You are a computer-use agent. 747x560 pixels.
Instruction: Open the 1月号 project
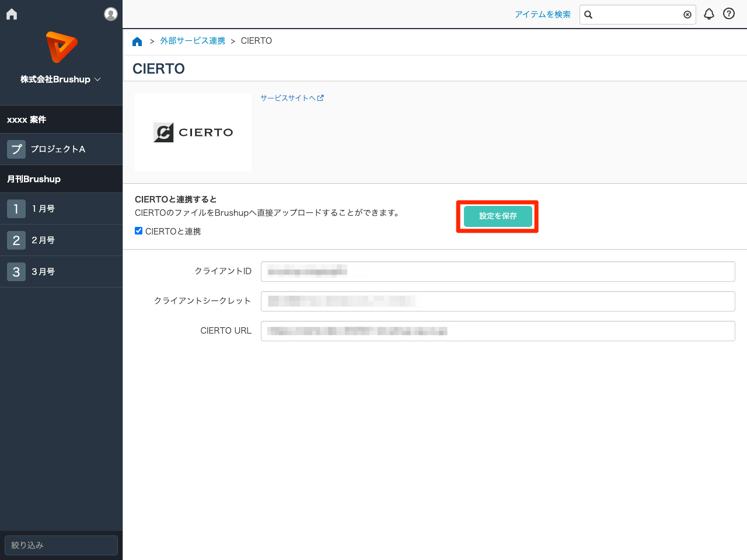pyautogui.click(x=61, y=209)
